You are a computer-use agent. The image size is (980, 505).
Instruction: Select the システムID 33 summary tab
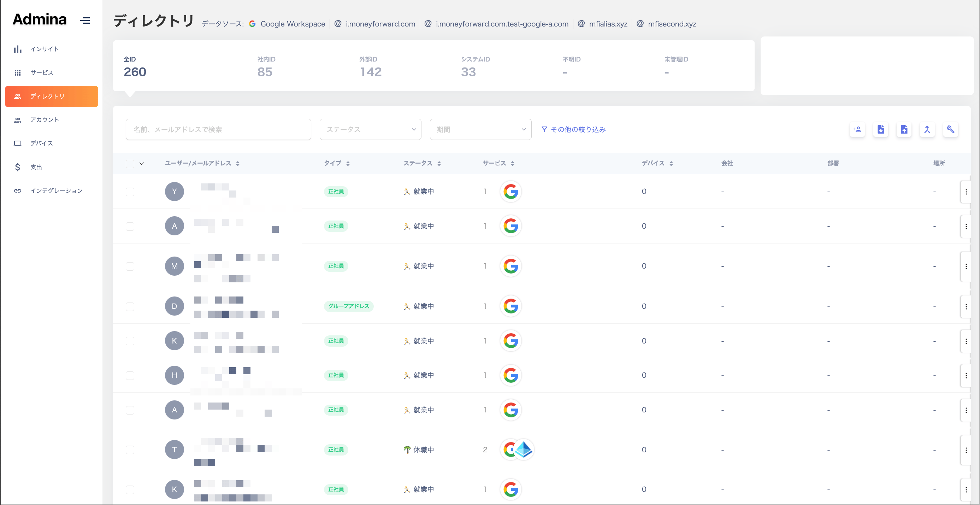[475, 66]
